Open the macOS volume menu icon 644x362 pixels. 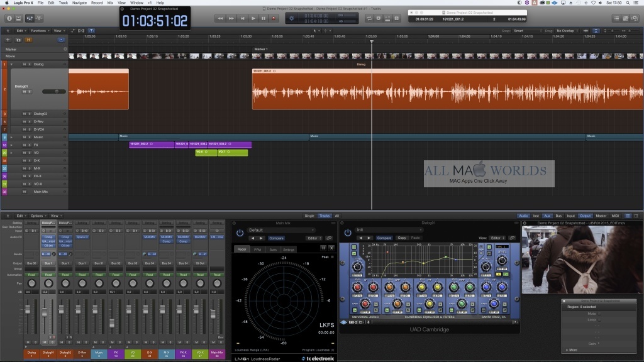click(x=600, y=3)
